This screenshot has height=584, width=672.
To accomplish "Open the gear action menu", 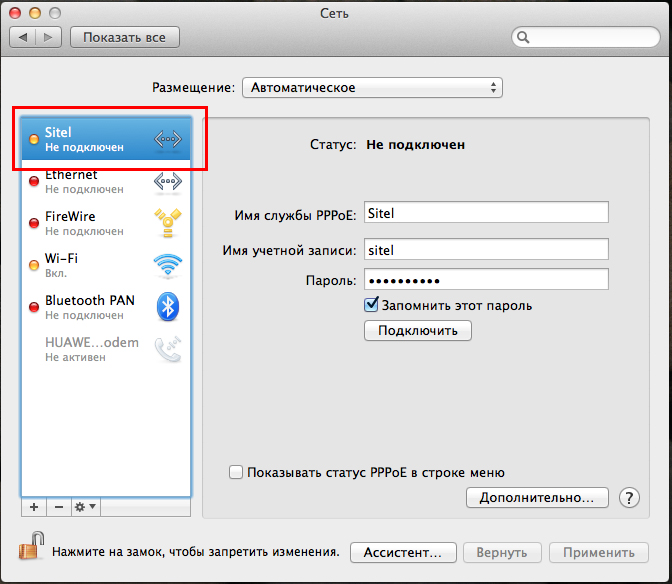I will (x=85, y=507).
